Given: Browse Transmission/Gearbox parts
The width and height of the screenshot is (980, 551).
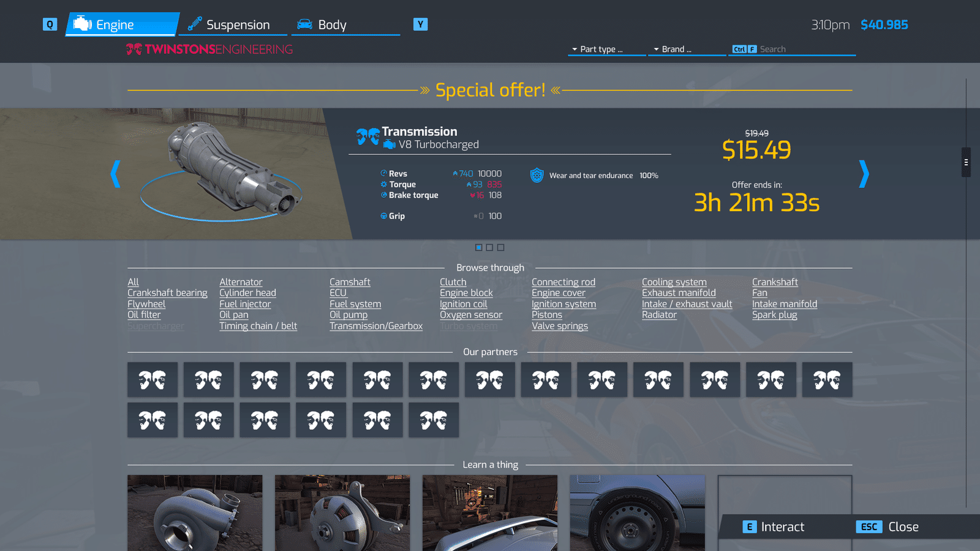Looking at the screenshot, I should coord(376,326).
